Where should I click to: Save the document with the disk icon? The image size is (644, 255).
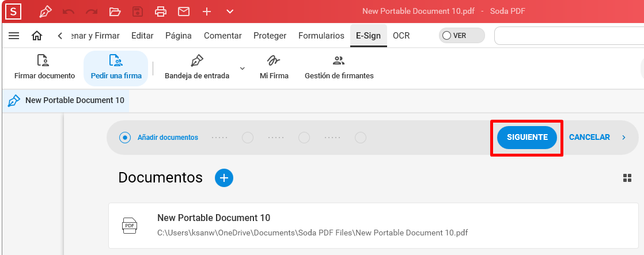click(138, 12)
